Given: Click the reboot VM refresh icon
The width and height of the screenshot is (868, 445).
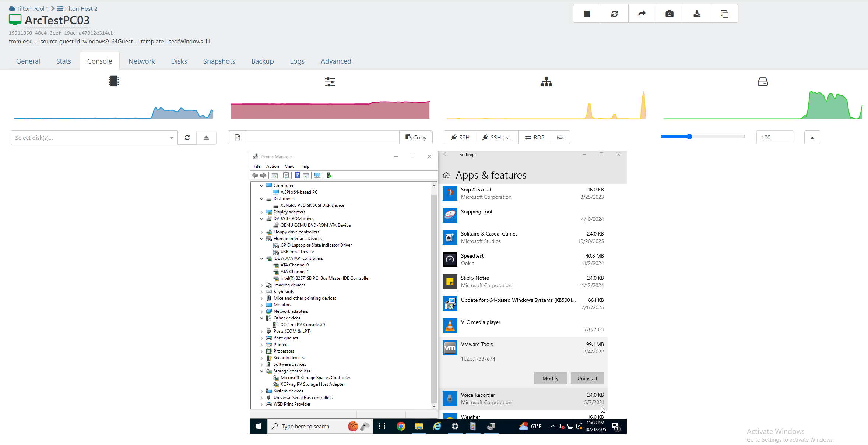Looking at the screenshot, I should pyautogui.click(x=615, y=14).
